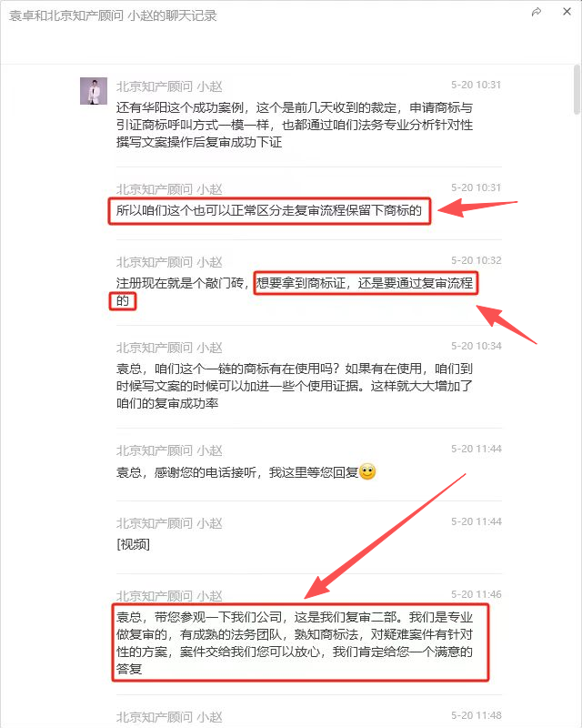582x728 pixels.
Task: Click the 5-20 11:44 timestamp beside emoji message
Action: click(477, 449)
